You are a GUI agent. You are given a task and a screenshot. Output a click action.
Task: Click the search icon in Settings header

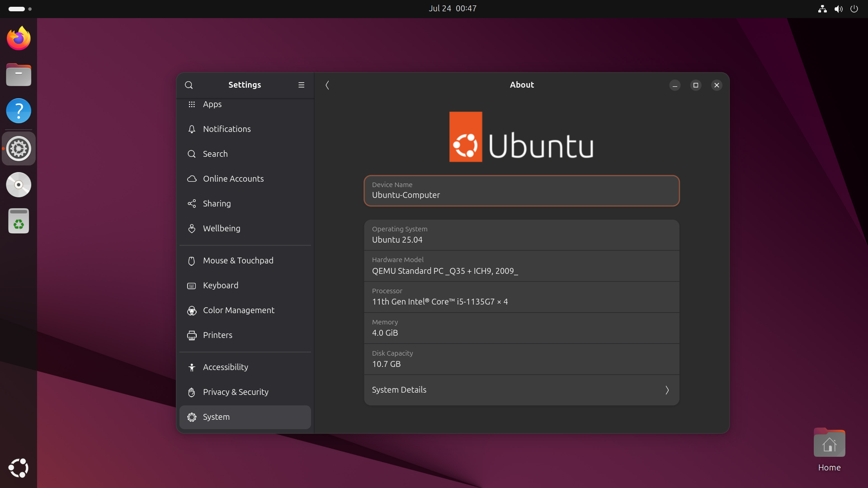pyautogui.click(x=189, y=85)
